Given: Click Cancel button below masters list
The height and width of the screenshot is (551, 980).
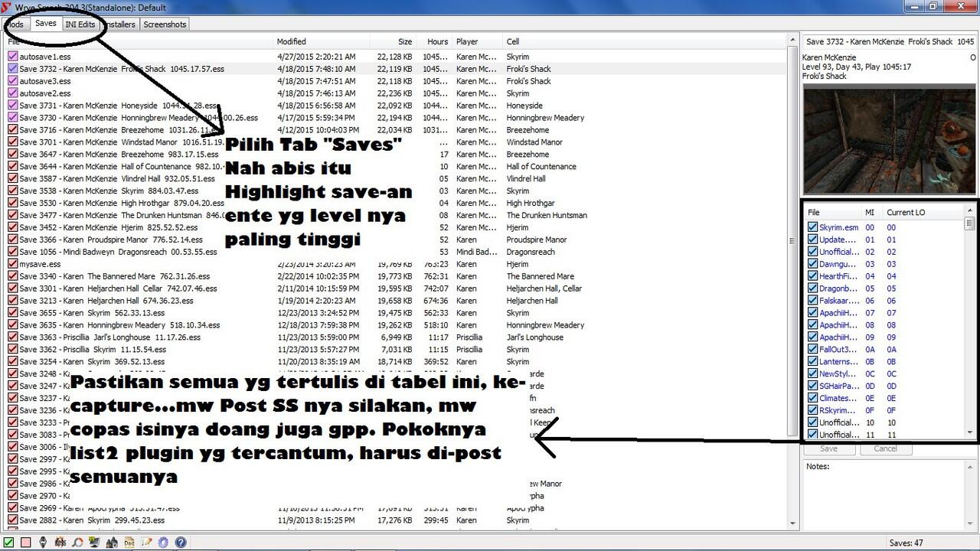Looking at the screenshot, I should click(885, 448).
